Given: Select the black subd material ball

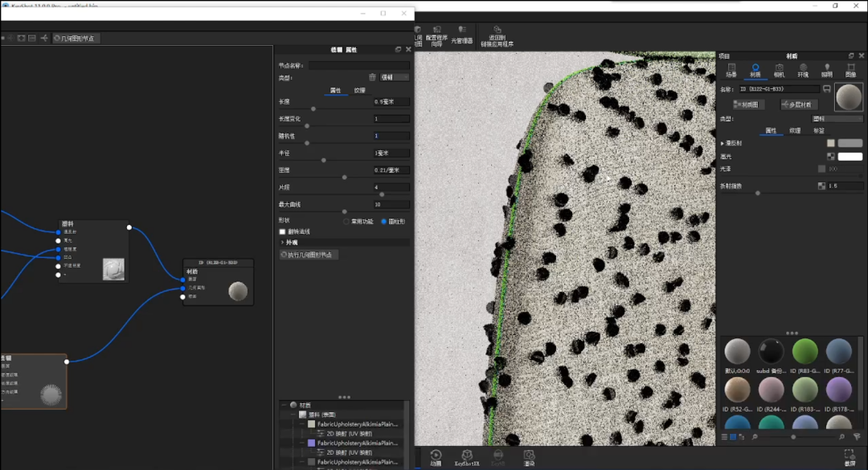Looking at the screenshot, I should tap(771, 351).
